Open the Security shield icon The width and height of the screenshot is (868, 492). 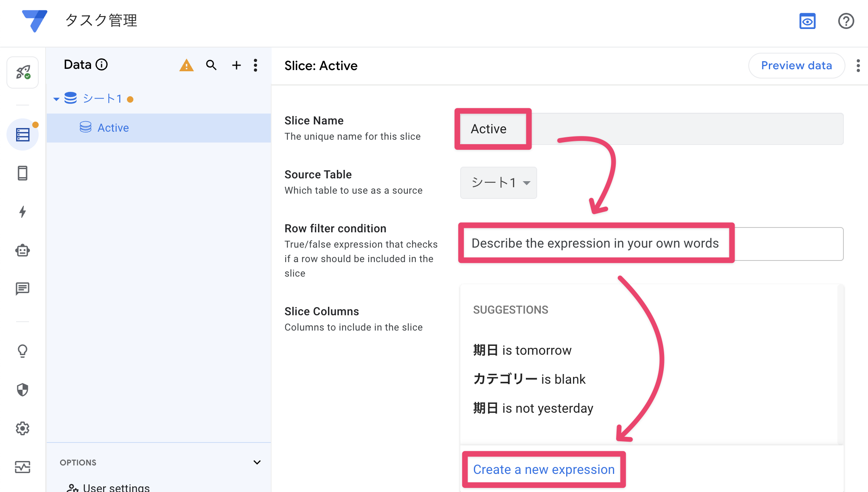click(x=23, y=390)
